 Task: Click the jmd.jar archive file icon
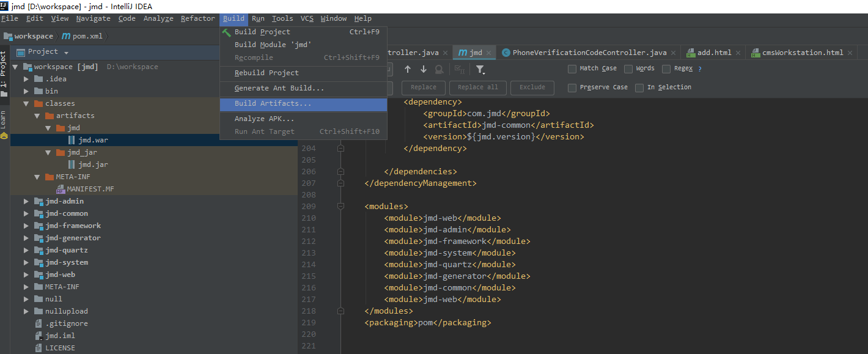click(x=72, y=164)
